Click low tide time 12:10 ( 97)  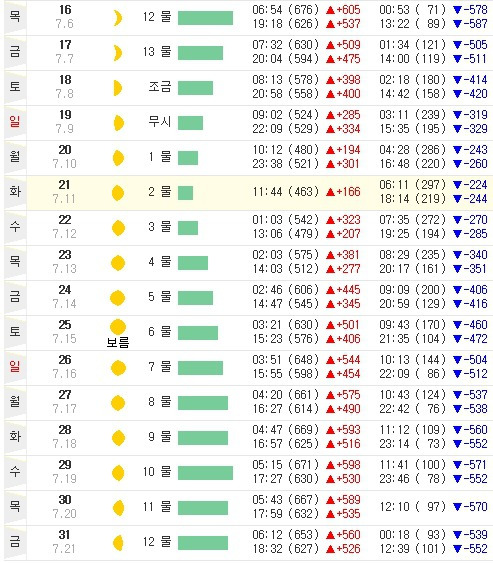tap(413, 507)
